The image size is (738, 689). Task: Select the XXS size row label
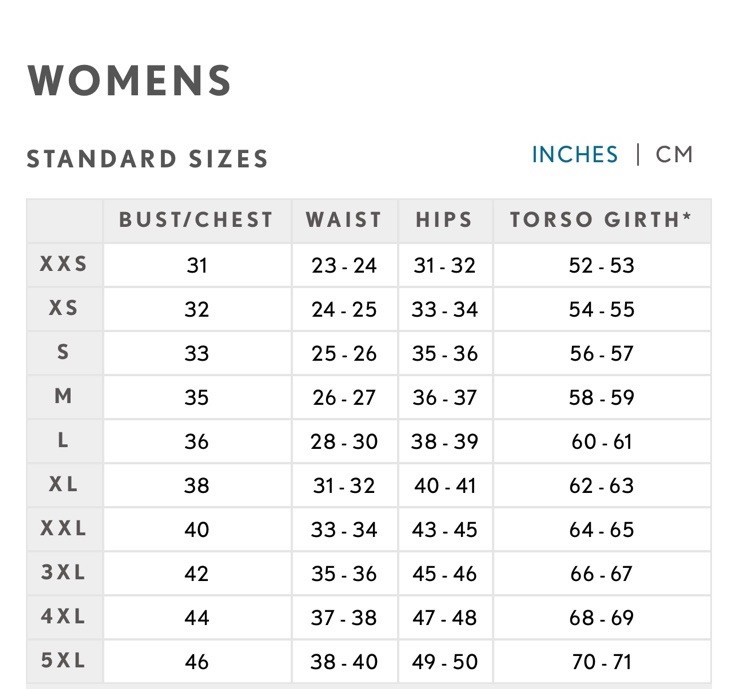[64, 265]
